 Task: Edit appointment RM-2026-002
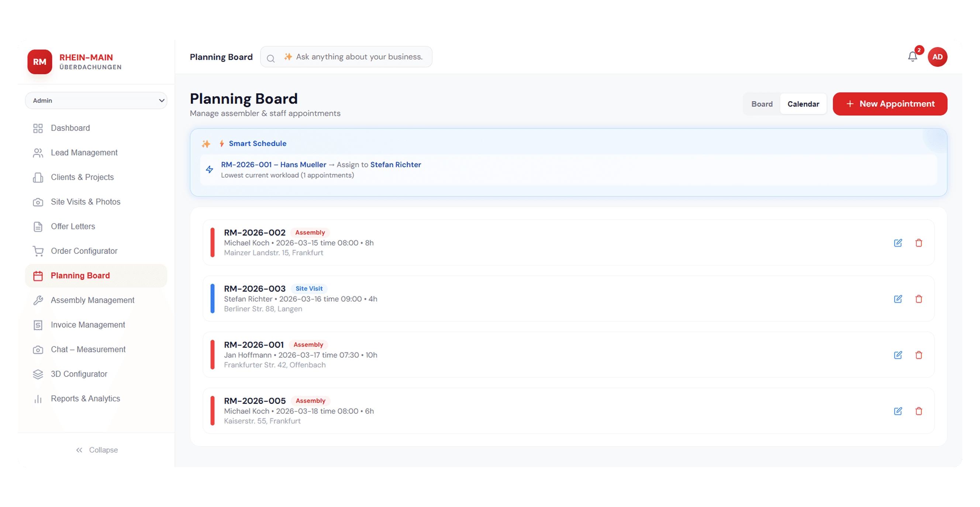click(x=898, y=243)
